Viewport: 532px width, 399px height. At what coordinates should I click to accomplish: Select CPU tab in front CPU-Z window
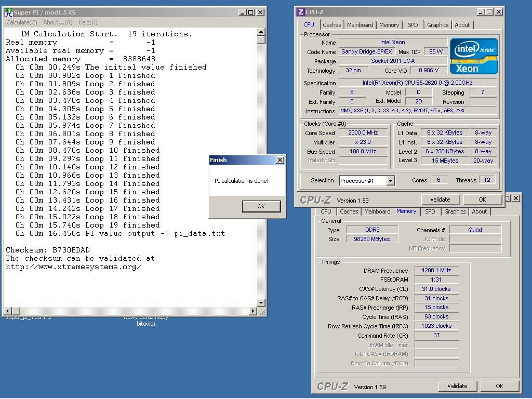point(309,24)
